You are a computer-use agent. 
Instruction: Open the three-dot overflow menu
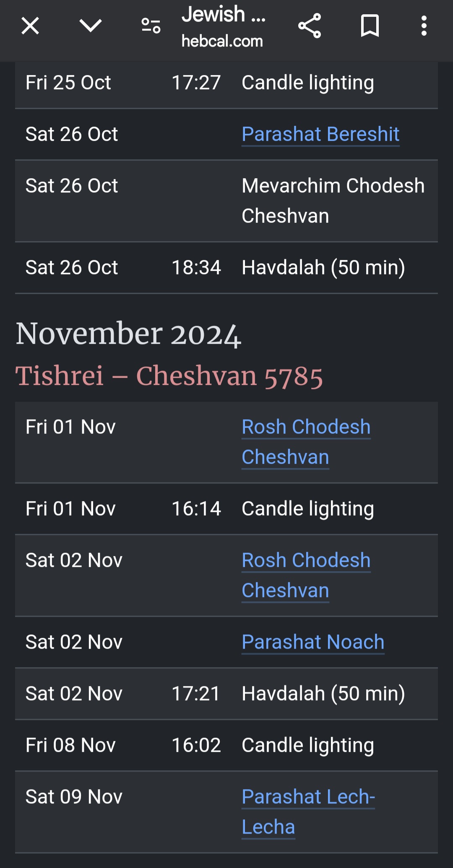pyautogui.click(x=424, y=26)
